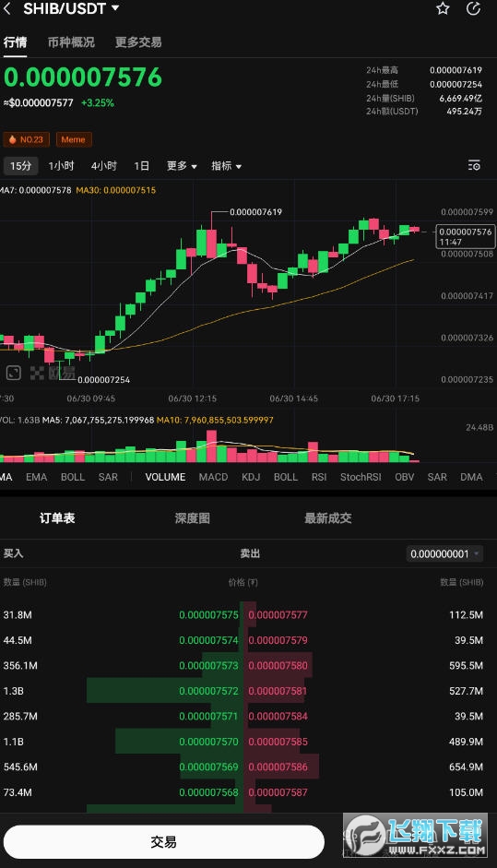Viewport: 497px width, 868px height.
Task: Enable the first SAR main chart indicator
Action: (108, 477)
